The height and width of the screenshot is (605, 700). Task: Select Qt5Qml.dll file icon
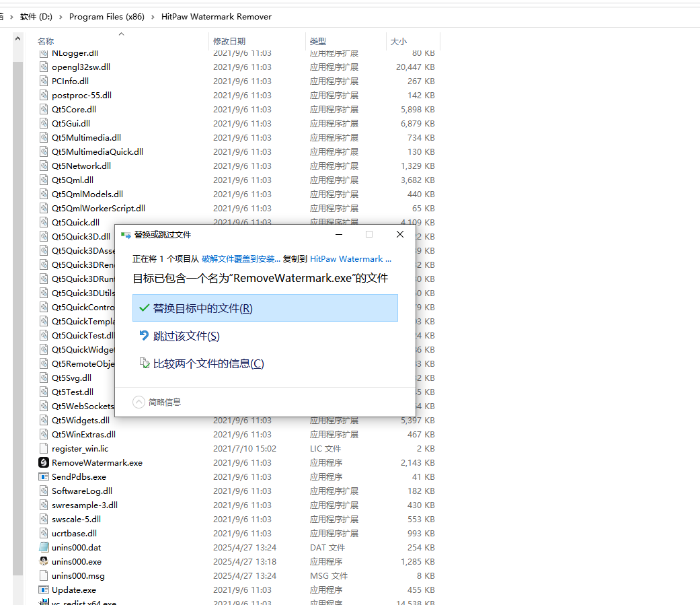click(43, 180)
